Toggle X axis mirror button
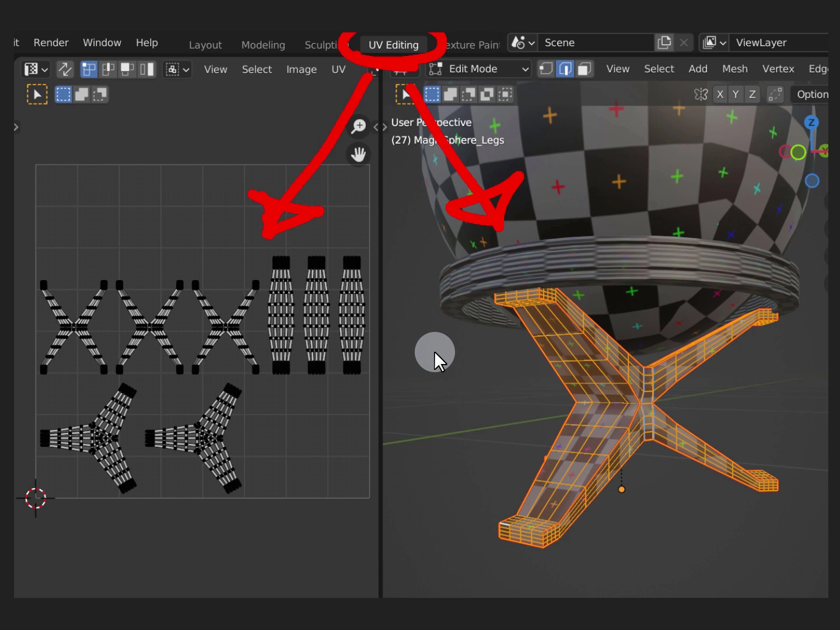 (x=720, y=94)
